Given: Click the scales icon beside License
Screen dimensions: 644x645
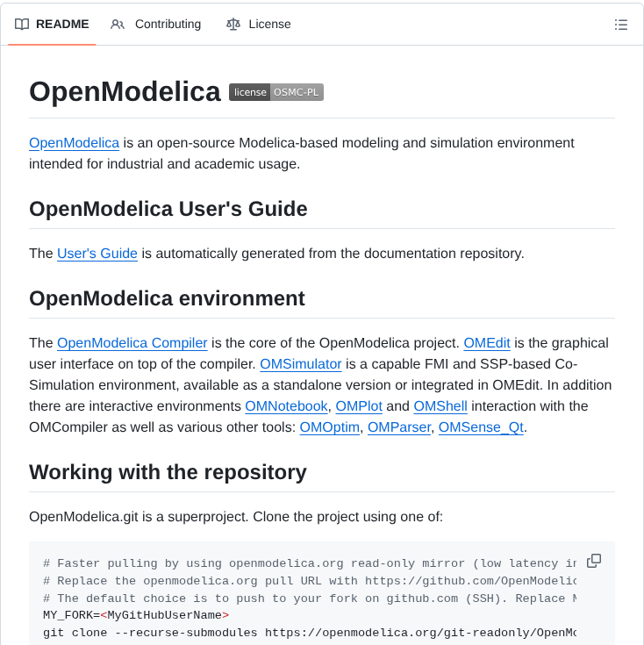Looking at the screenshot, I should coord(233,25).
